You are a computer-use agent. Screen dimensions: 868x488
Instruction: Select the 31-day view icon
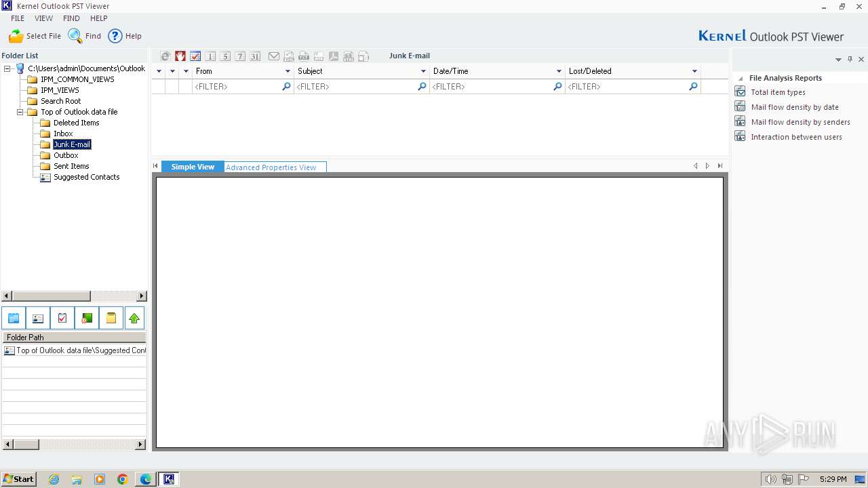pos(255,56)
